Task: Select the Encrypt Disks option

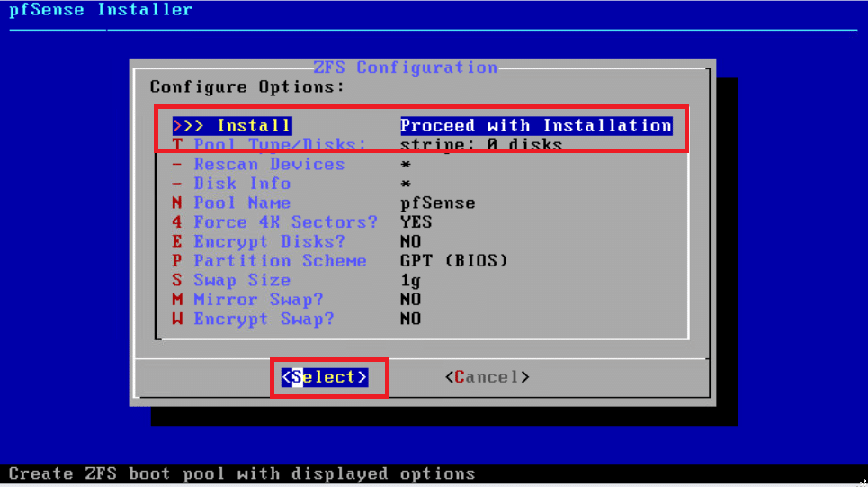Action: pos(269,241)
